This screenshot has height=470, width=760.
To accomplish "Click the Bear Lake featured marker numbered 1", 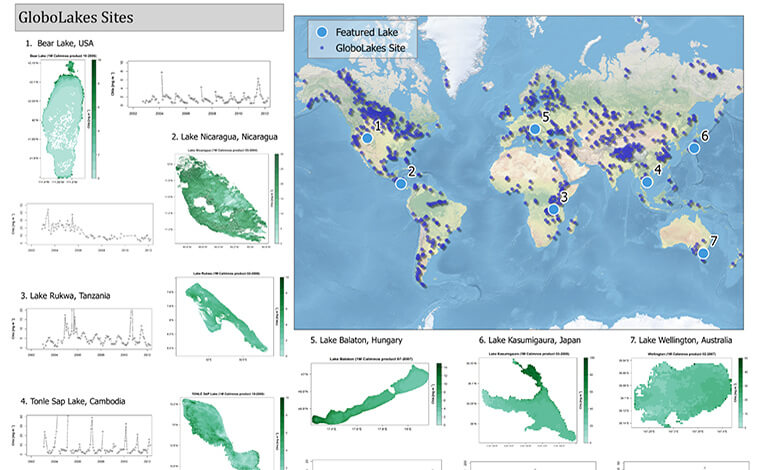I will point(366,139).
